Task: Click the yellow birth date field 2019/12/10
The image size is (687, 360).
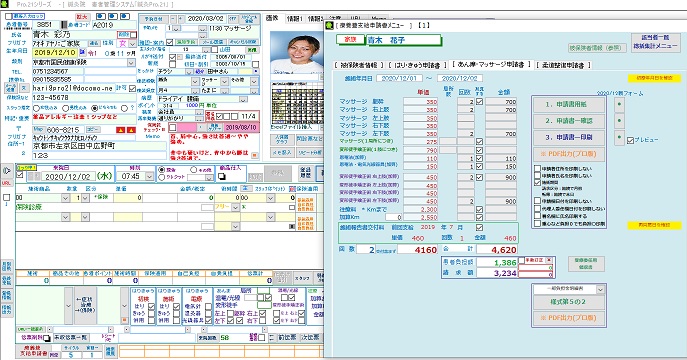Action: pos(55,53)
